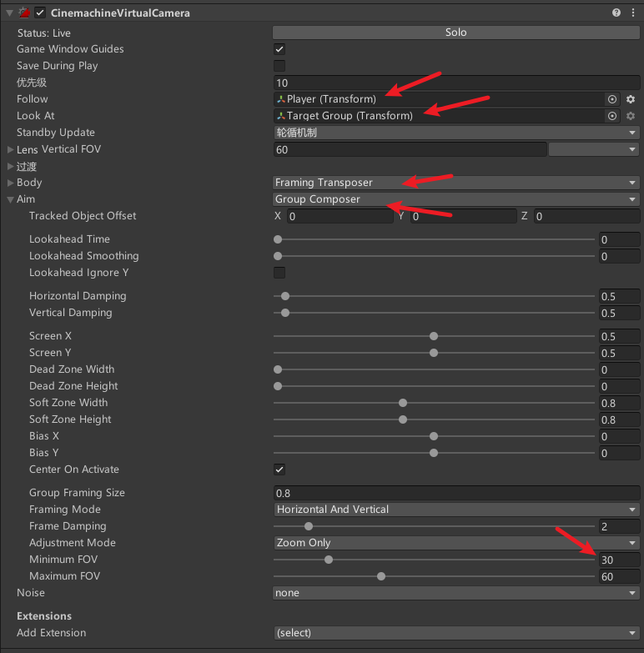Collapse the Aim section foldout
Image resolution: width=644 pixels, height=653 pixels.
[x=10, y=199]
